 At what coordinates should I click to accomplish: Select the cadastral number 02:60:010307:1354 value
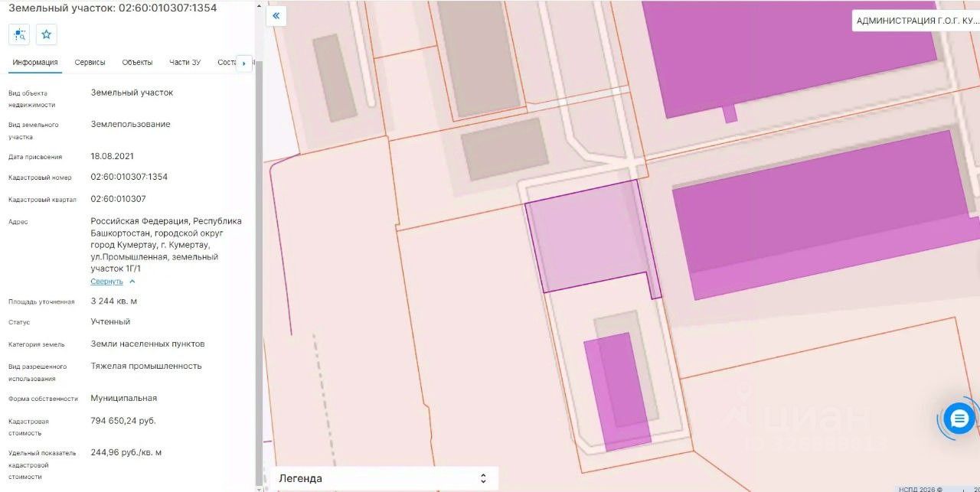point(129,177)
